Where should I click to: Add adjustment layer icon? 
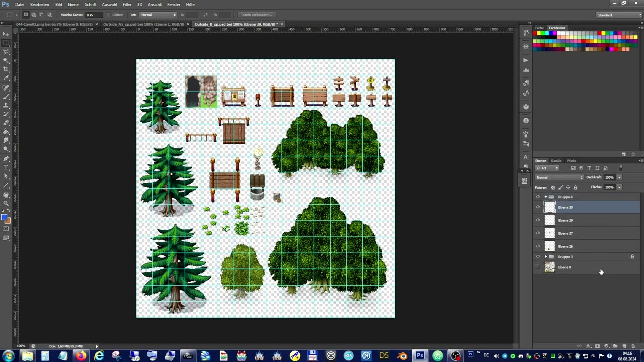[x=606, y=346]
